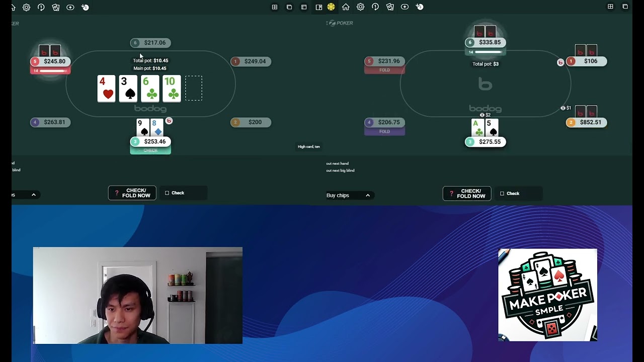Click CHECK/FOLD NOW on right table
The height and width of the screenshot is (362, 644).
(467, 194)
